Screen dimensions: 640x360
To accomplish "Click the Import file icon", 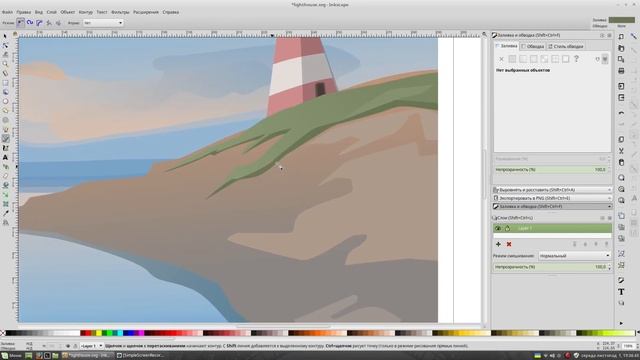I will coord(621,86).
